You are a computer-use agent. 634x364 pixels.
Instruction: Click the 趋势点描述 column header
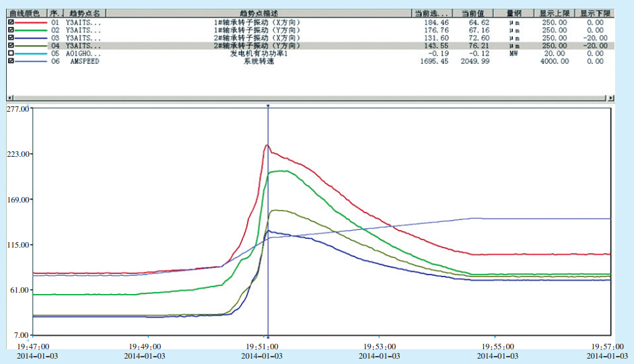pyautogui.click(x=259, y=13)
